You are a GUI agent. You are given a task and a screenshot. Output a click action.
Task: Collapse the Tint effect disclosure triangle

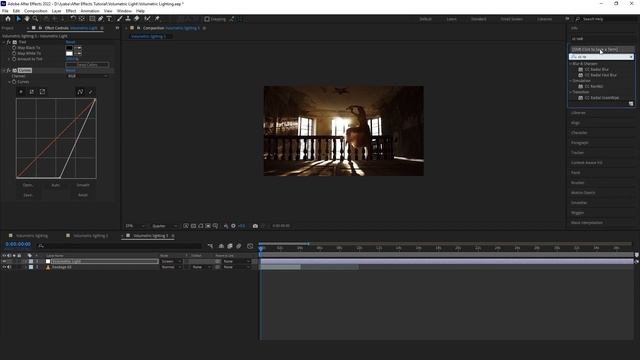(4, 42)
